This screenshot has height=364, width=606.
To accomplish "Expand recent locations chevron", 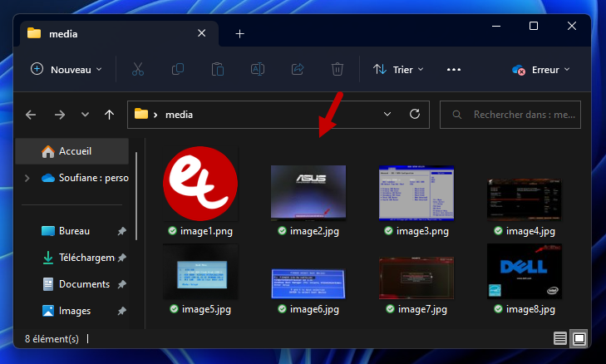I will (85, 115).
